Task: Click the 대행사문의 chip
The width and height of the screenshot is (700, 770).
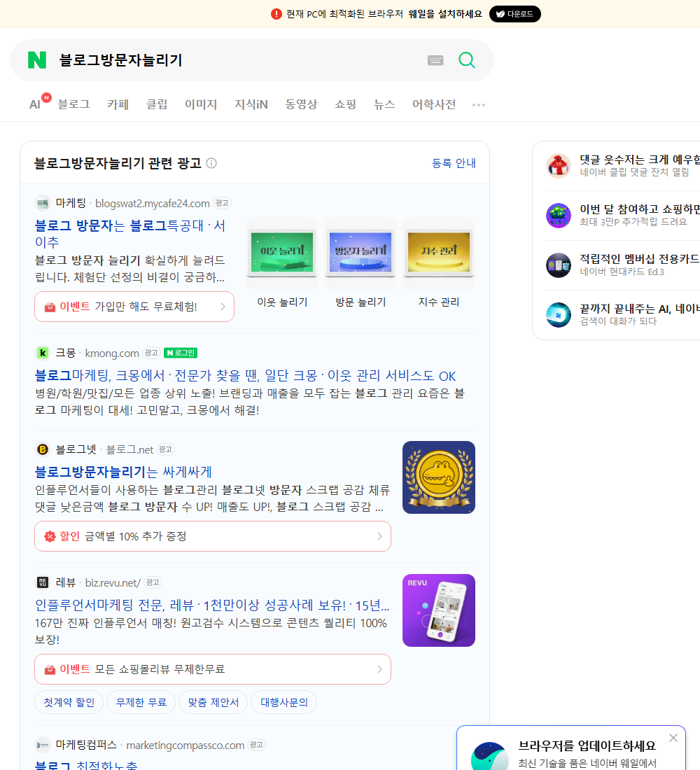Action: tap(284, 702)
